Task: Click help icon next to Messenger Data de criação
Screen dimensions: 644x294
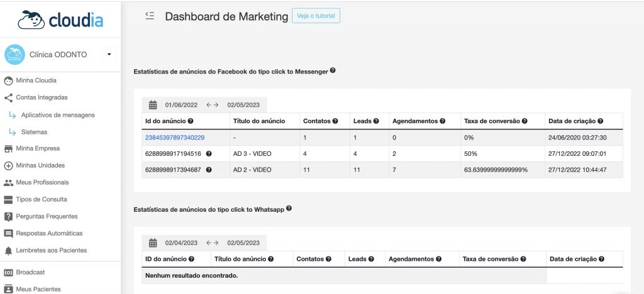Action: (x=601, y=121)
